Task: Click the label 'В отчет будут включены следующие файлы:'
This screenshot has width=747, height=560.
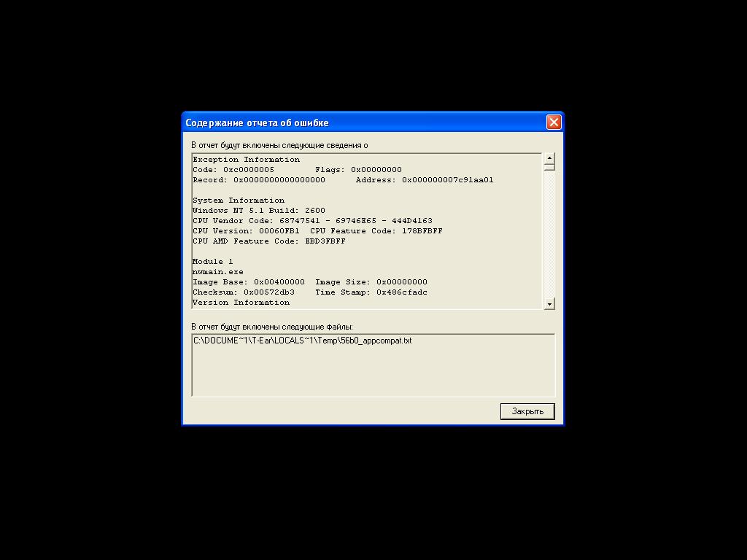Action: pyautogui.click(x=272, y=327)
